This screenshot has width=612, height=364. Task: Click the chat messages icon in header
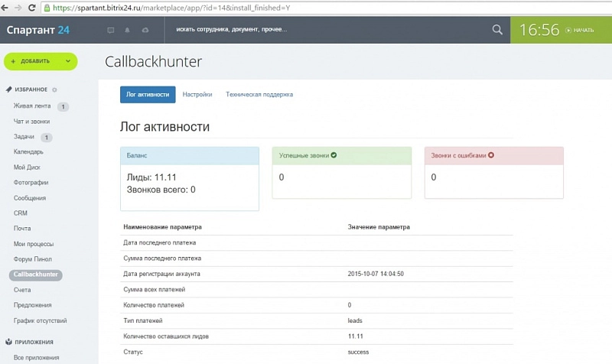[x=110, y=31]
